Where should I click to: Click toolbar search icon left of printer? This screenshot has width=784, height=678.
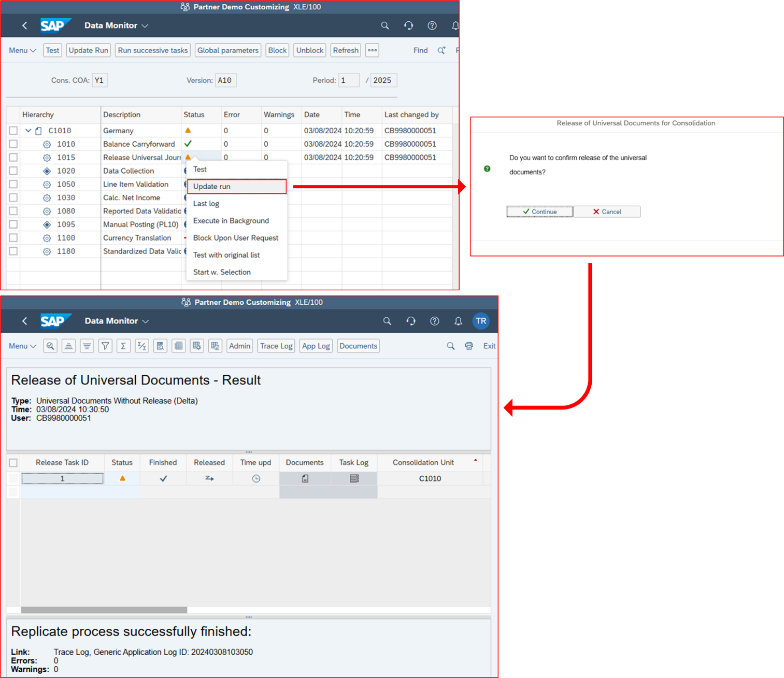451,346
